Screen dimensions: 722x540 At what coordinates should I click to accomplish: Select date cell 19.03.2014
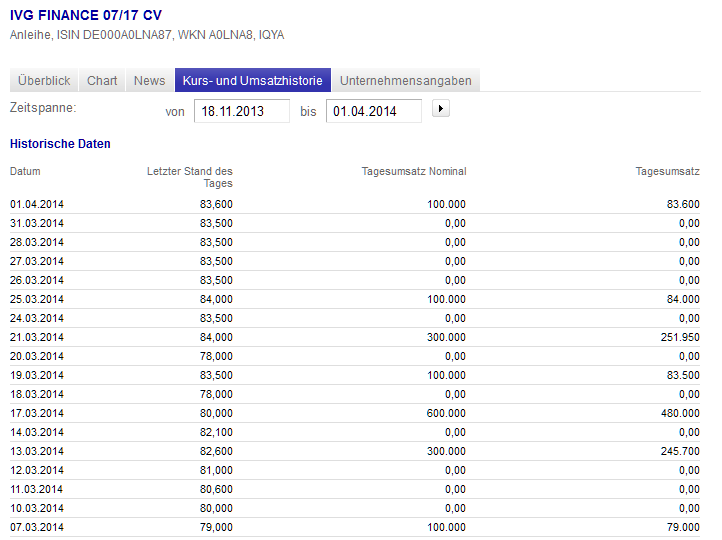pos(37,375)
